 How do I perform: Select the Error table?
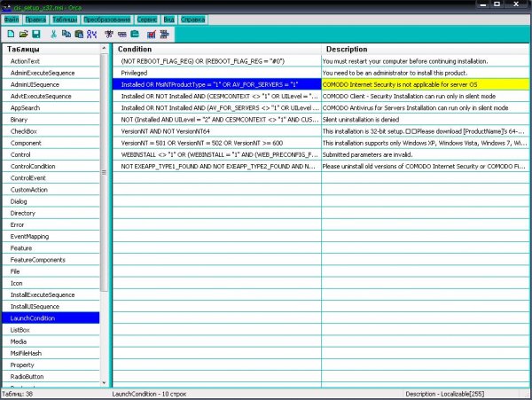click(51, 225)
